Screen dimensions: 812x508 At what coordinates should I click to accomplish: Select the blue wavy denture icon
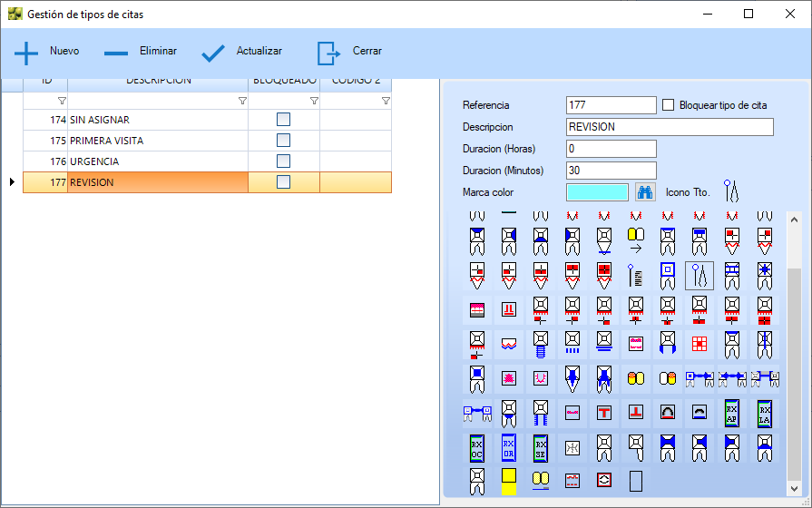coord(509,344)
